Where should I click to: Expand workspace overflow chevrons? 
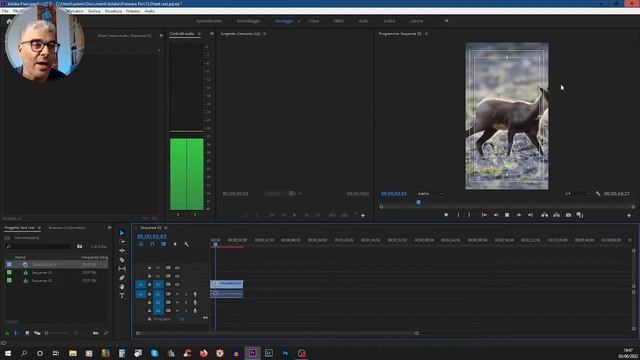(446, 21)
